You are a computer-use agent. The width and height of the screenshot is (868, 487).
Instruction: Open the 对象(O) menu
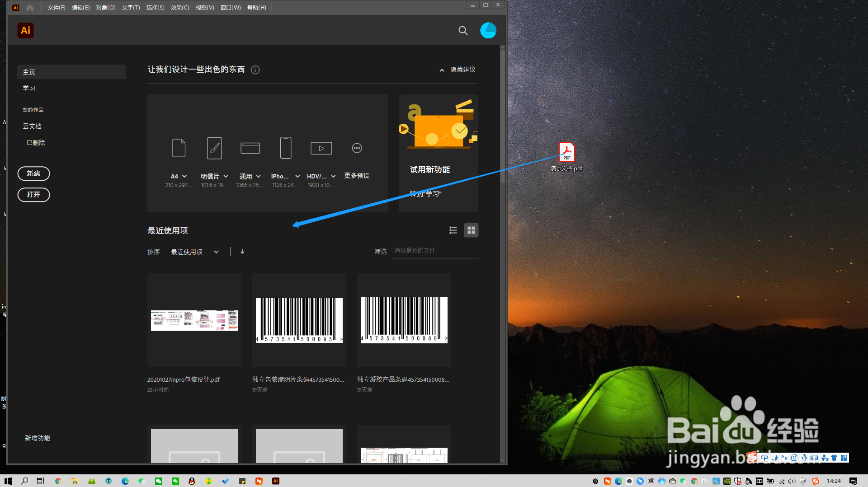106,8
